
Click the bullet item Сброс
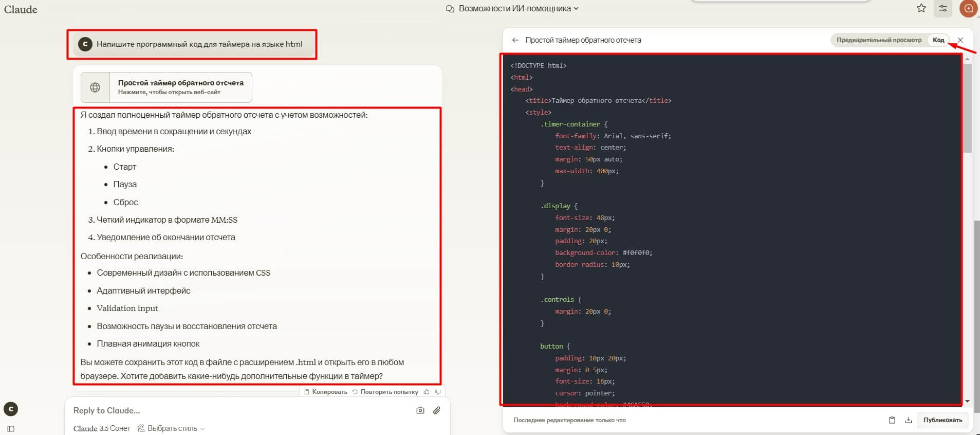(x=126, y=202)
